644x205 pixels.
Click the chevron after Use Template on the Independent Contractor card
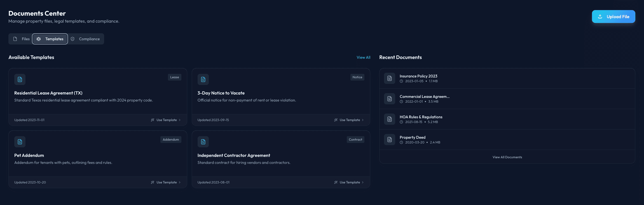(x=363, y=182)
